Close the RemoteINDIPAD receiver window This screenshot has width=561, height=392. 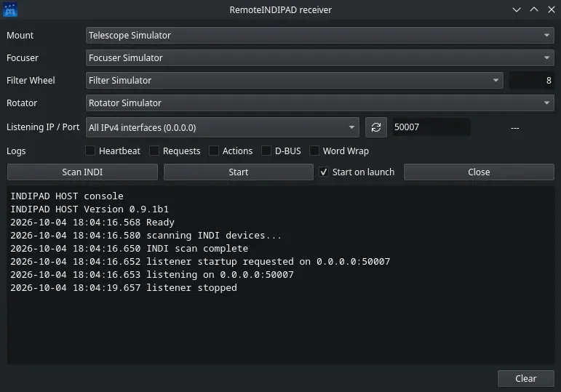pos(552,9)
